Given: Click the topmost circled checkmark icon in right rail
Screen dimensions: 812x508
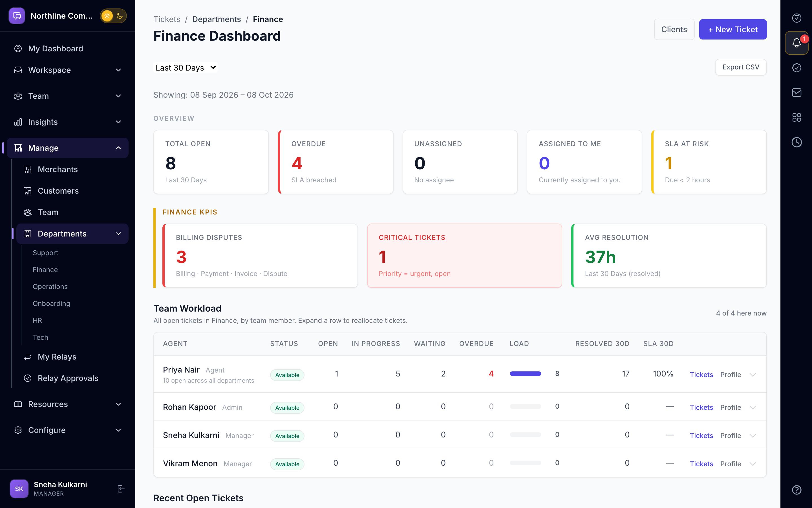Looking at the screenshot, I should (x=796, y=18).
